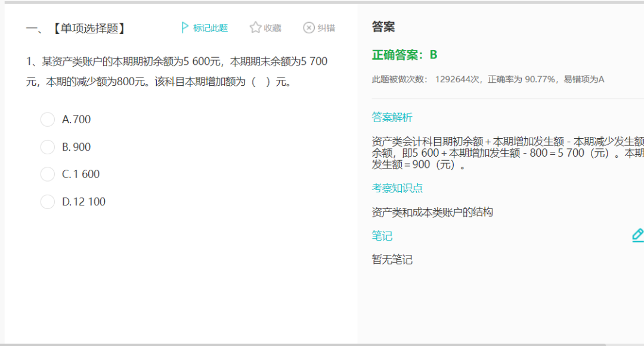The image size is (644, 346).
Task: Click the '纠错' text label
Action: click(x=326, y=28)
